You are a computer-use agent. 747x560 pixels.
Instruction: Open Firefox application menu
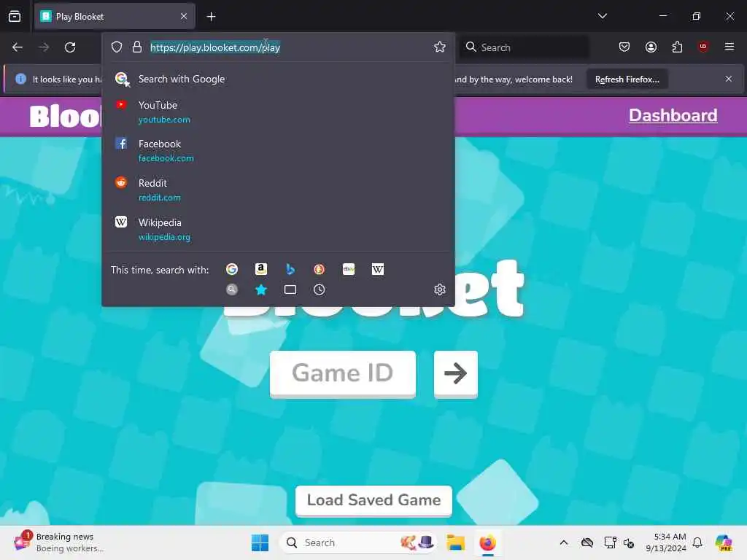tap(729, 47)
